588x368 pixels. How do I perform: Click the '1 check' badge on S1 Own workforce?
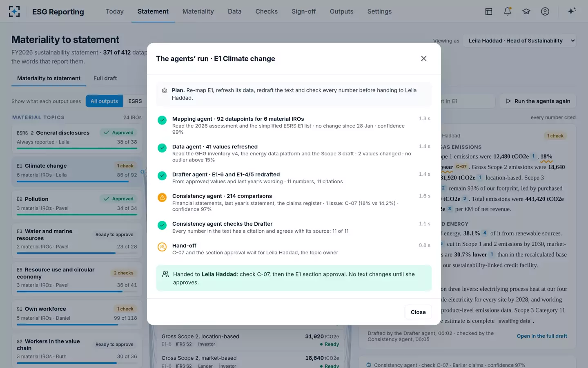pos(125,309)
